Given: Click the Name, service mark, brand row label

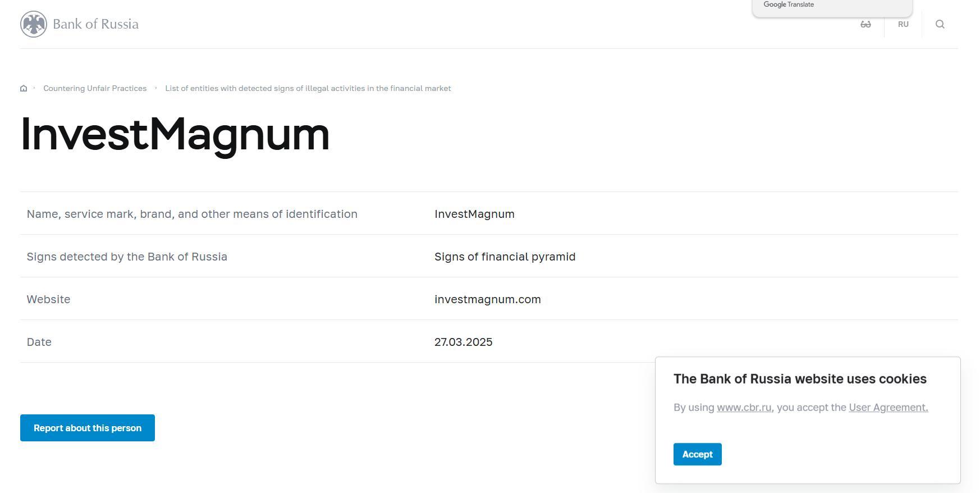Looking at the screenshot, I should click(x=192, y=214).
